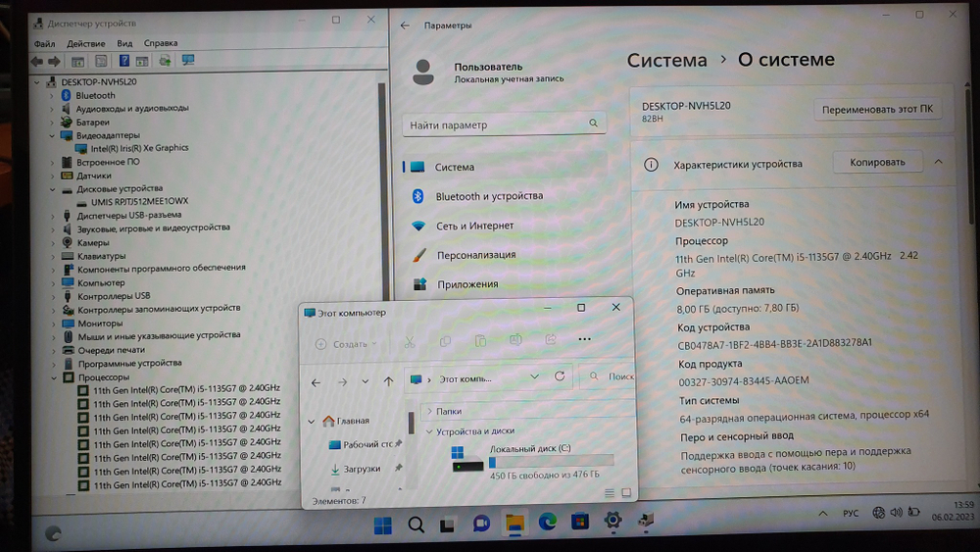Open Settings gear icon on taskbar

tap(612, 520)
